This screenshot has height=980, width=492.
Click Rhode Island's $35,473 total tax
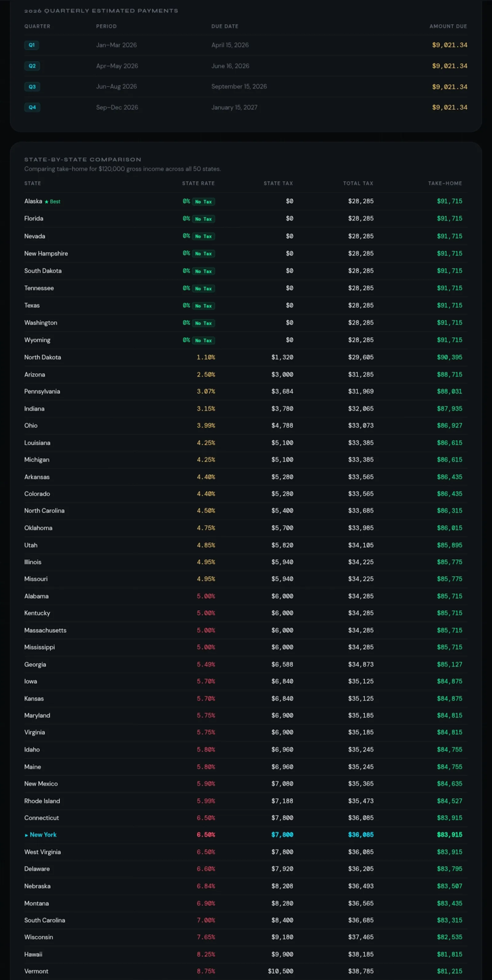(361, 801)
